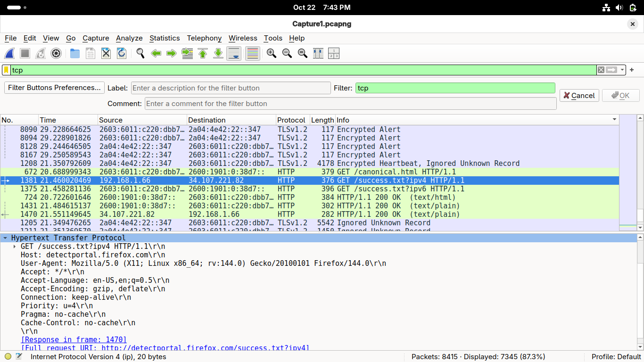Open capture options gear icon
The height and width of the screenshot is (362, 644).
(56, 54)
